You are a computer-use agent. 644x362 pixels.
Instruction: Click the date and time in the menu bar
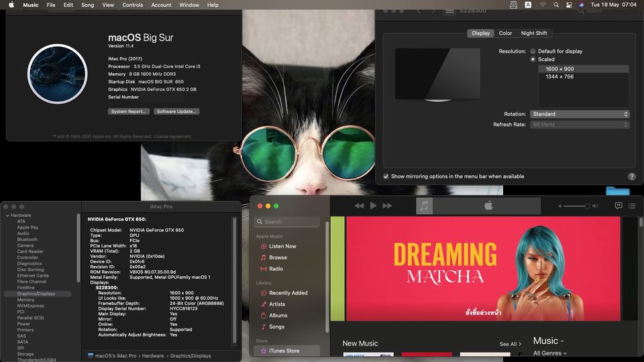[x=614, y=5]
